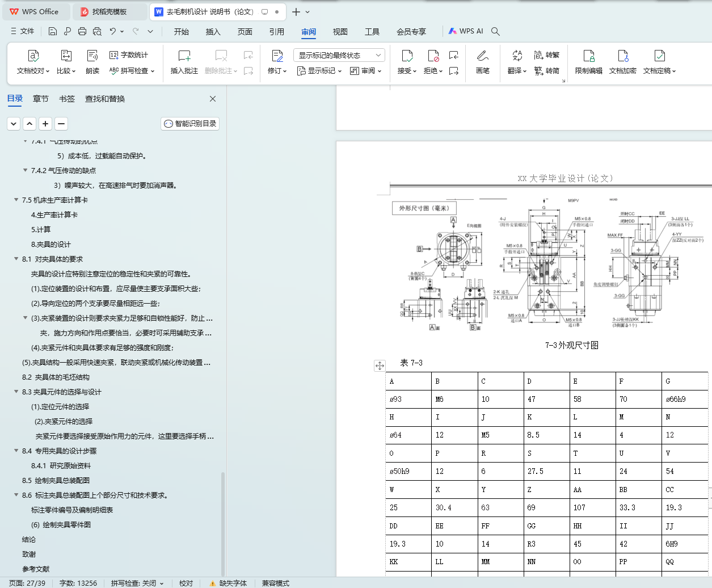Click the WPS AI button
Screen dimensions: 712x588
click(466, 32)
